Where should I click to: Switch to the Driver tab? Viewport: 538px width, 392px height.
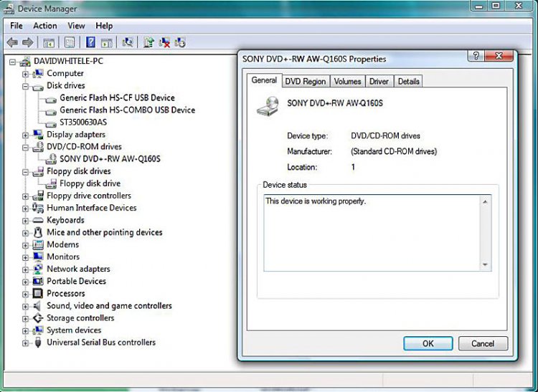379,82
